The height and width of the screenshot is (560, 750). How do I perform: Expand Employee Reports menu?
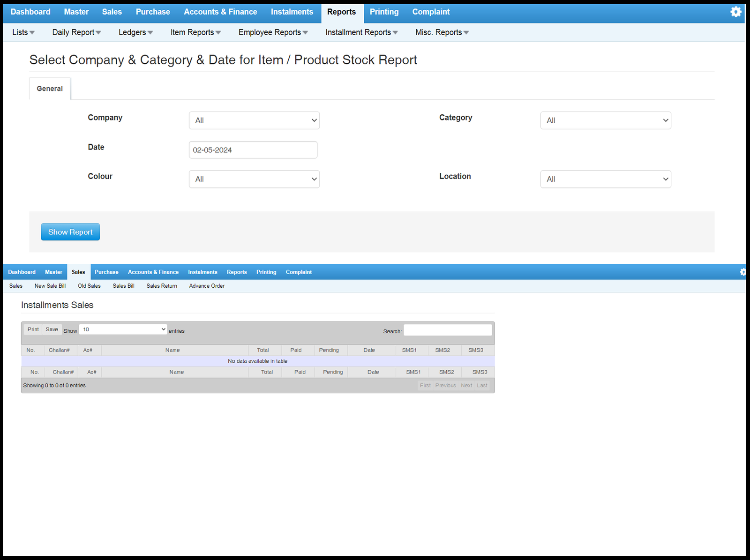pos(273,32)
